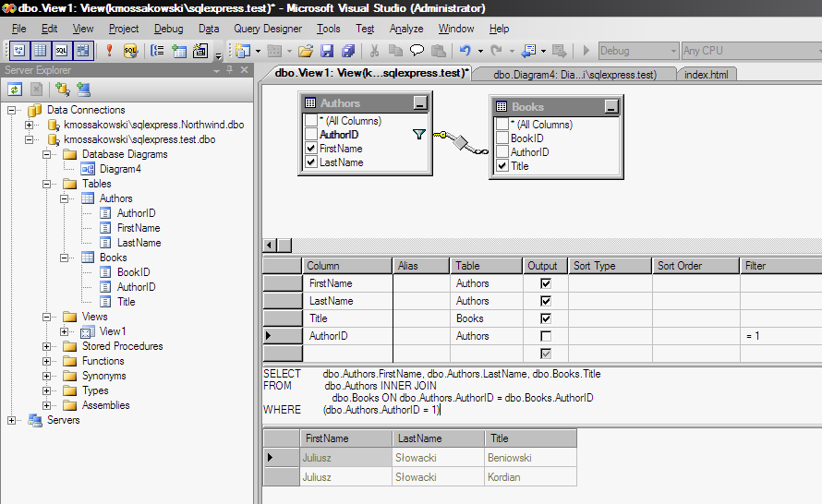
Task: Save the view with floppy icon
Action: pos(327,51)
